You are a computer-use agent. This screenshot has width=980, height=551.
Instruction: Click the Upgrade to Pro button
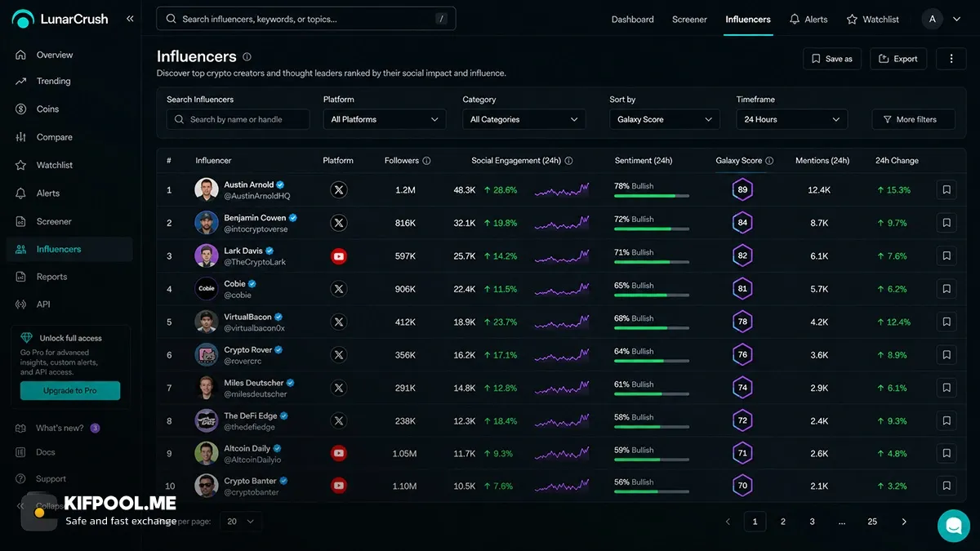[70, 391]
